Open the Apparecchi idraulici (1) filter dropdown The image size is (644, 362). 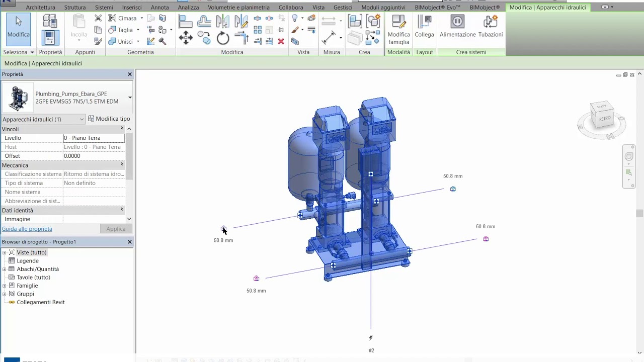point(82,119)
